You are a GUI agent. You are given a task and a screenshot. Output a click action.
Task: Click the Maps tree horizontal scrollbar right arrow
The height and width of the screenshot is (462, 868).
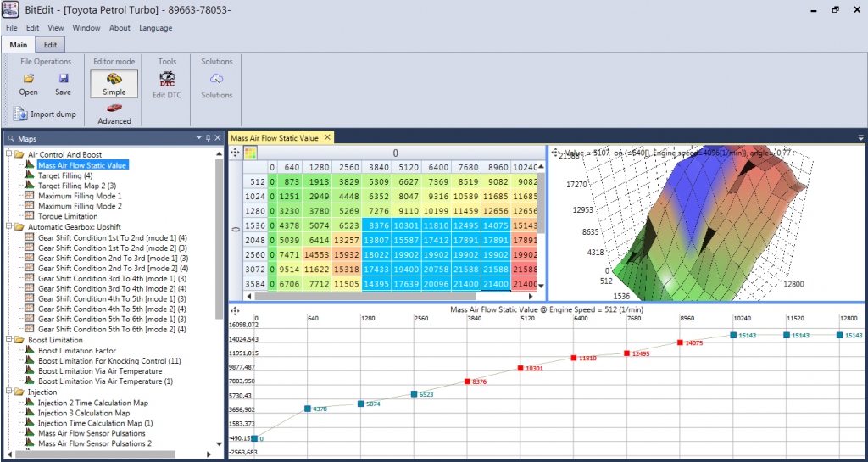coord(209,454)
